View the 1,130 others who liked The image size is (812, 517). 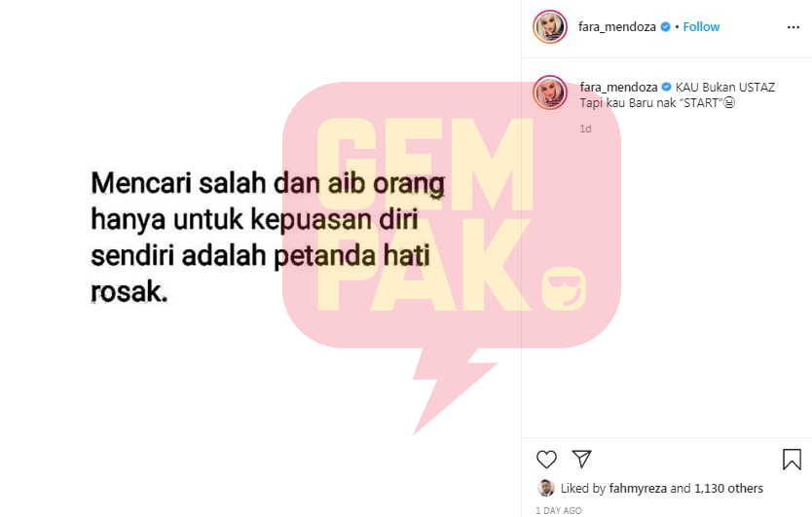point(728,488)
